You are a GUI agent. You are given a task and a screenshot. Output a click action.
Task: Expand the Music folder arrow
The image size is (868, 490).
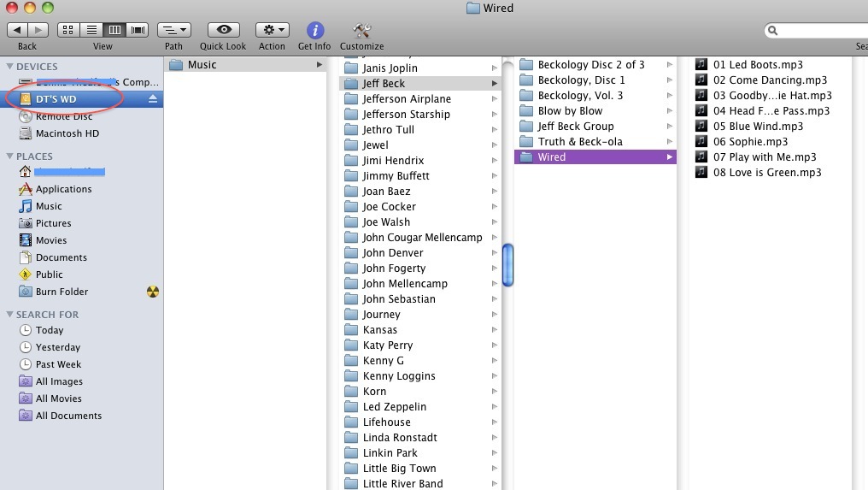[319, 65]
